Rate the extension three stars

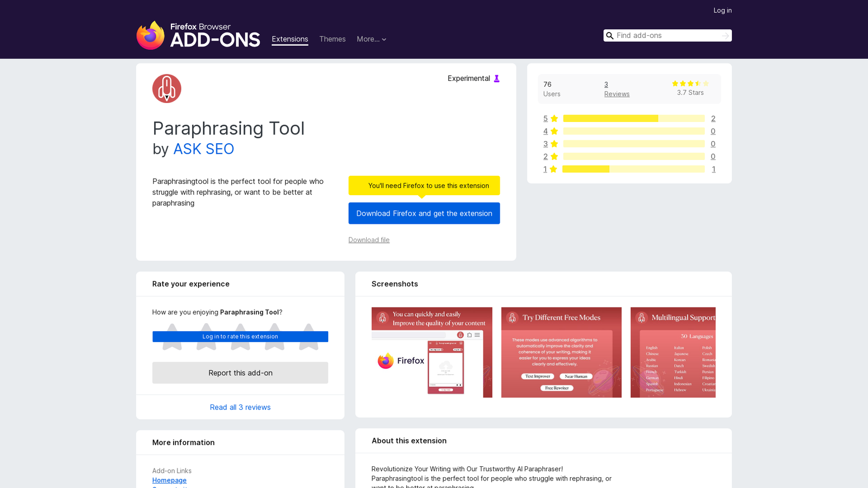[x=240, y=337]
